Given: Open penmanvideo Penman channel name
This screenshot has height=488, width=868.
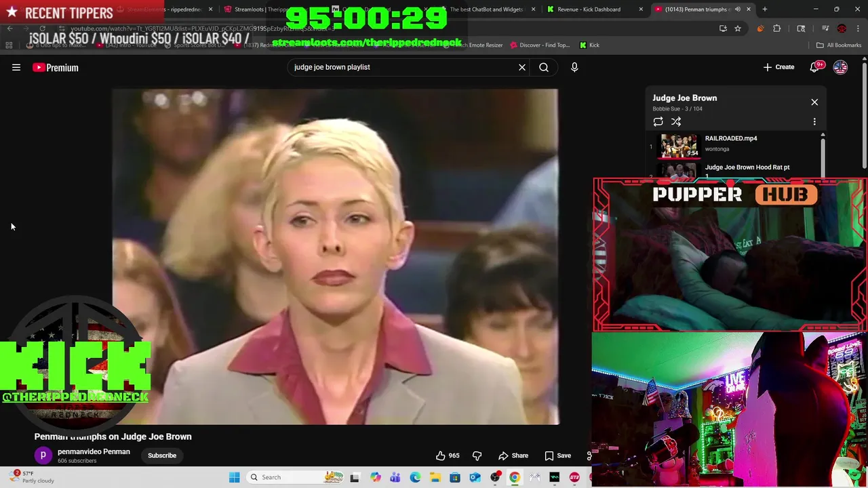Looking at the screenshot, I should coord(94,451).
